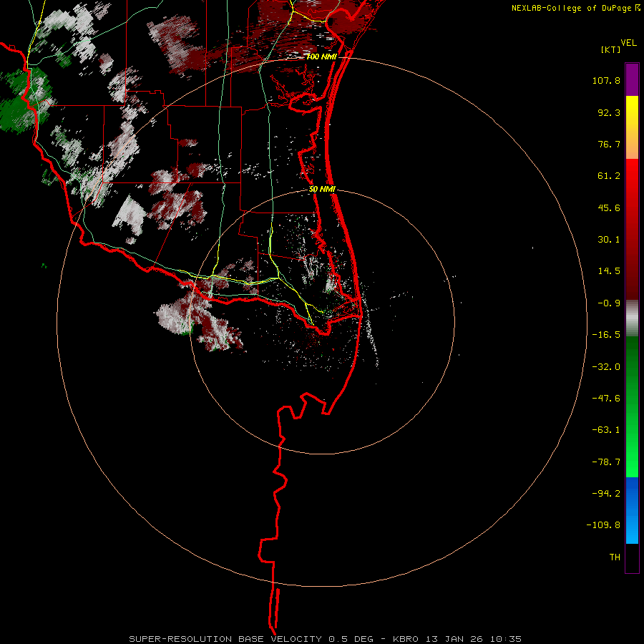Click the purple segment of the color bar

point(632,79)
